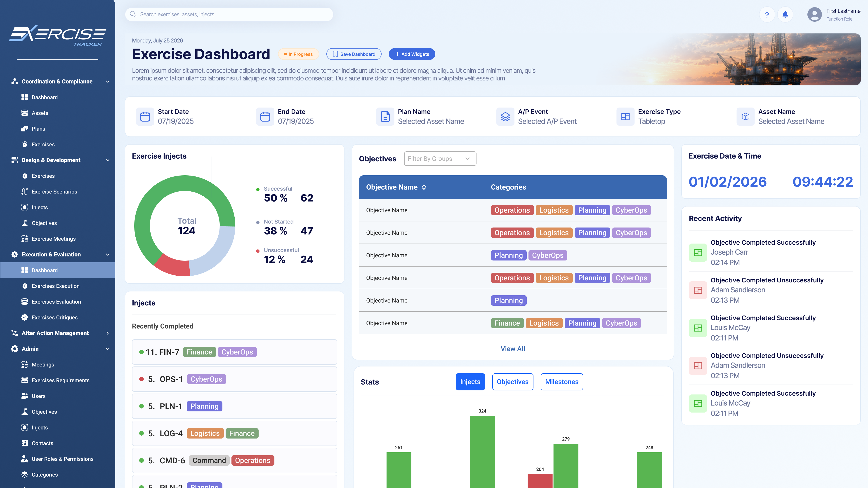The image size is (868, 488).
Task: Click the user avatar icon
Action: pyautogui.click(x=814, y=14)
